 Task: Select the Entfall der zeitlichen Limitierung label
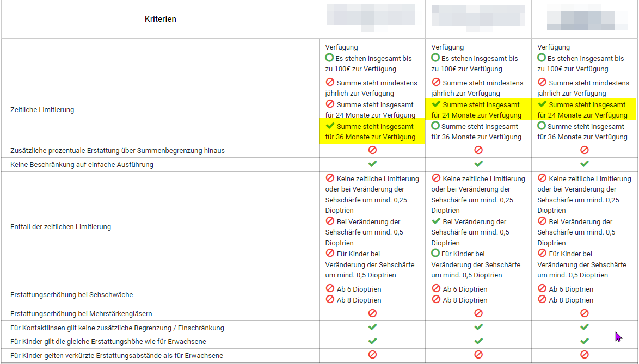60,226
